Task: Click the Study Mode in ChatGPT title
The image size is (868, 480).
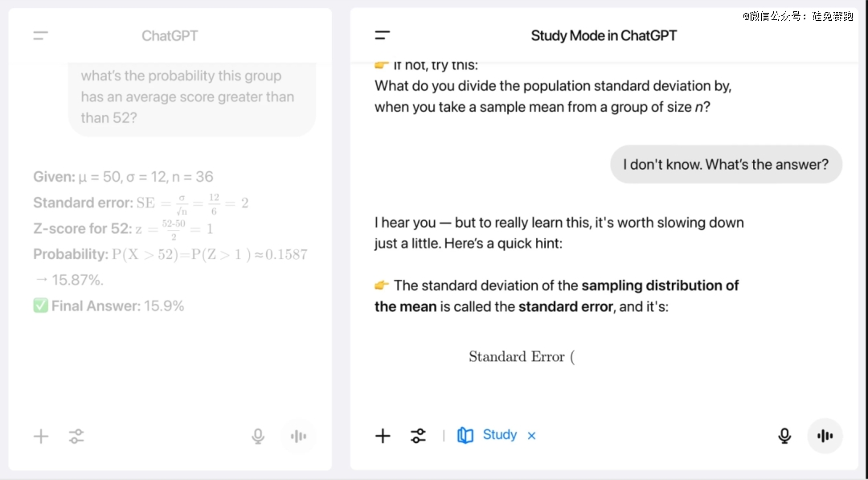Action: click(604, 35)
